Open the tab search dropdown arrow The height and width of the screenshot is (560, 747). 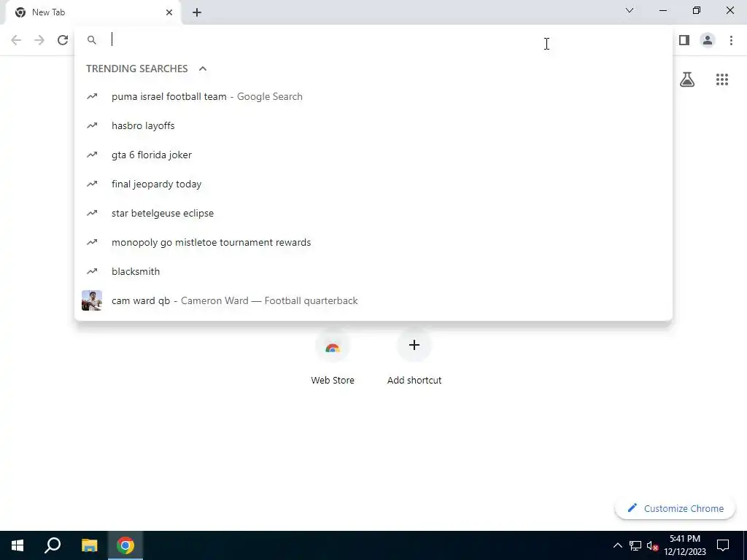(630, 10)
